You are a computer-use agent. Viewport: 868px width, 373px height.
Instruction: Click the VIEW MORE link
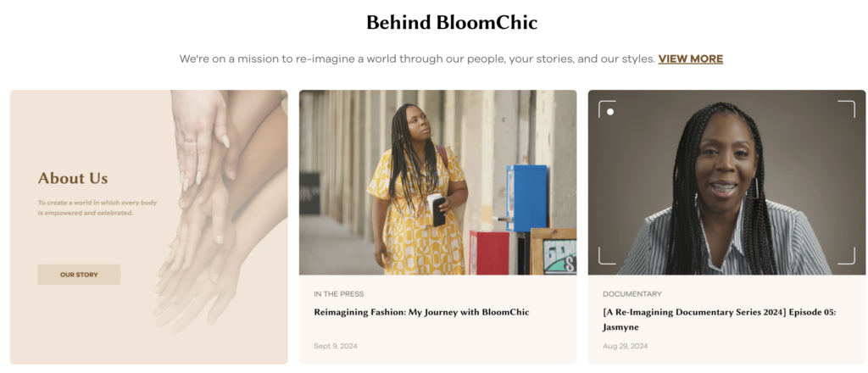690,59
